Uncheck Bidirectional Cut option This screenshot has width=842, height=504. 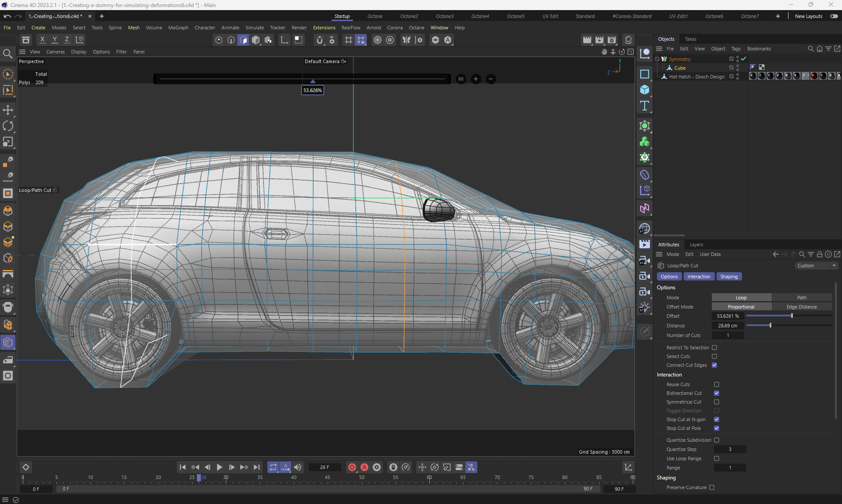717,393
